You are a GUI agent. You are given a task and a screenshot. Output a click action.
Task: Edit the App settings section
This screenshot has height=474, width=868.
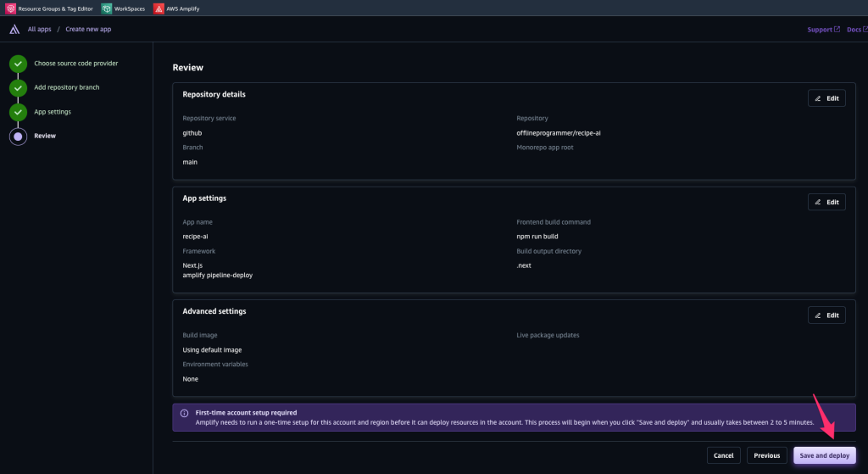[826, 202]
